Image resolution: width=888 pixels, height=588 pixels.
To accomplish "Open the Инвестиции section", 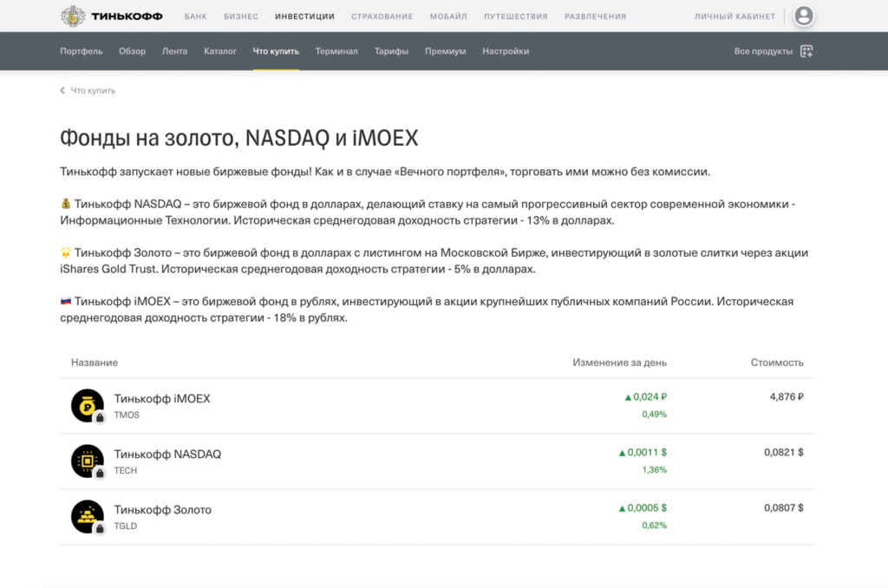I will point(304,16).
